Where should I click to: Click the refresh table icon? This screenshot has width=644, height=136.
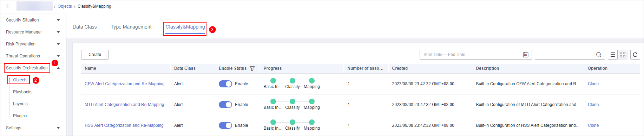[x=635, y=55]
